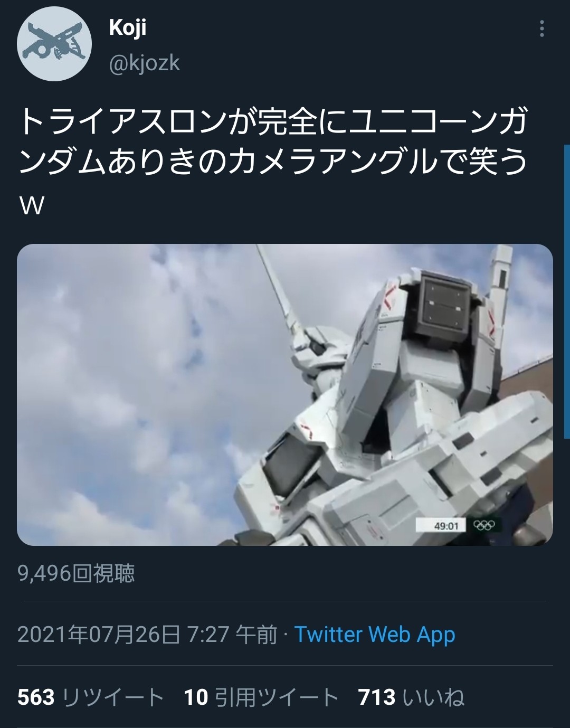570x728 pixels.
Task: Click the quote tweet count number 10
Action: [x=196, y=697]
